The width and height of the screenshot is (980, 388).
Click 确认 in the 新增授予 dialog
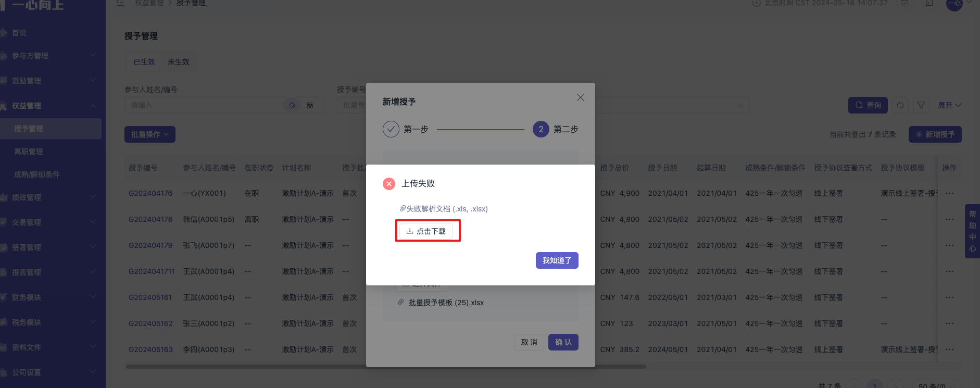pyautogui.click(x=563, y=342)
